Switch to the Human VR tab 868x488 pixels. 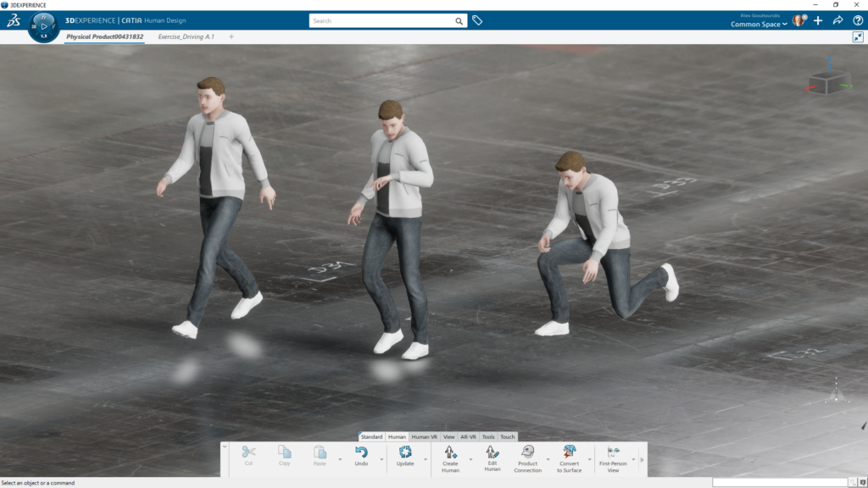pyautogui.click(x=424, y=437)
